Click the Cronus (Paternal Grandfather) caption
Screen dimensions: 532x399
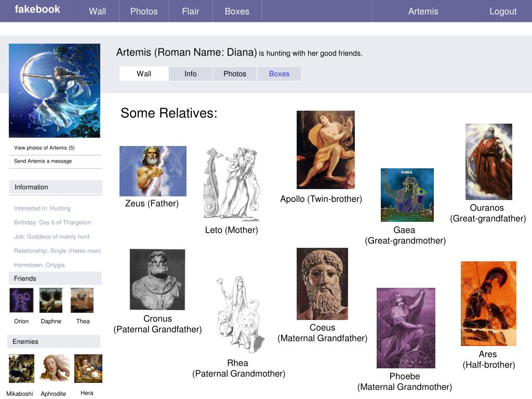pyautogui.click(x=157, y=324)
